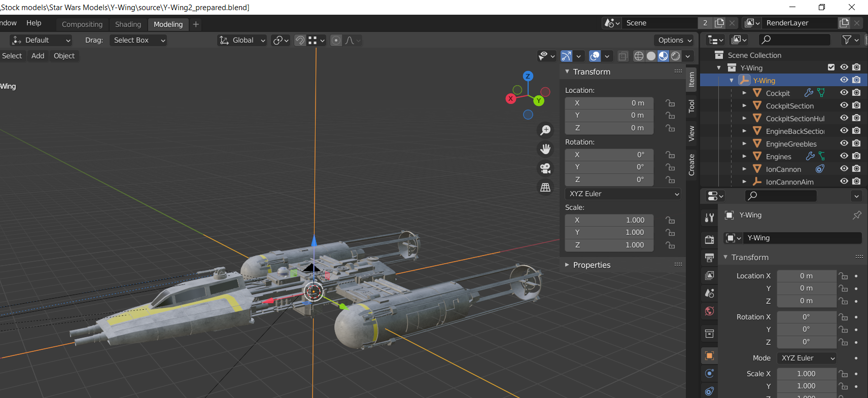Screen dimensions: 868x398
Task: Toggle proportional editing
Action: click(336, 40)
